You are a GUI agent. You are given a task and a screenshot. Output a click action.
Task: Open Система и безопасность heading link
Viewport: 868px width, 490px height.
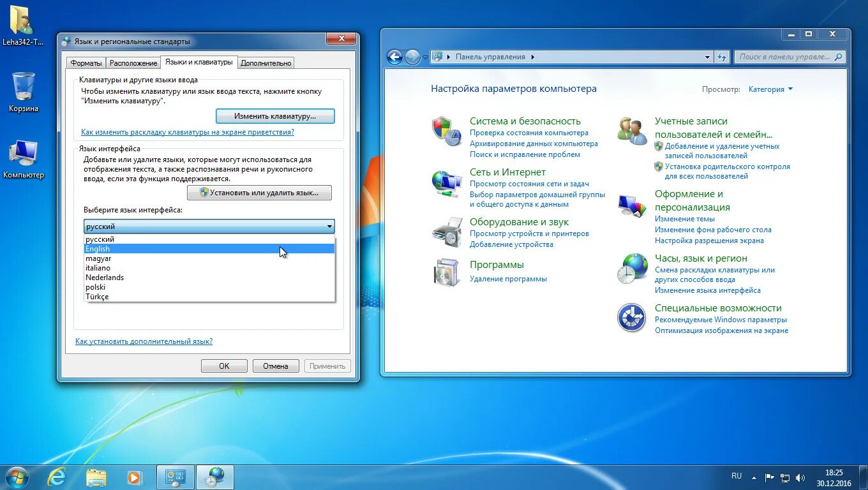pyautogui.click(x=525, y=121)
